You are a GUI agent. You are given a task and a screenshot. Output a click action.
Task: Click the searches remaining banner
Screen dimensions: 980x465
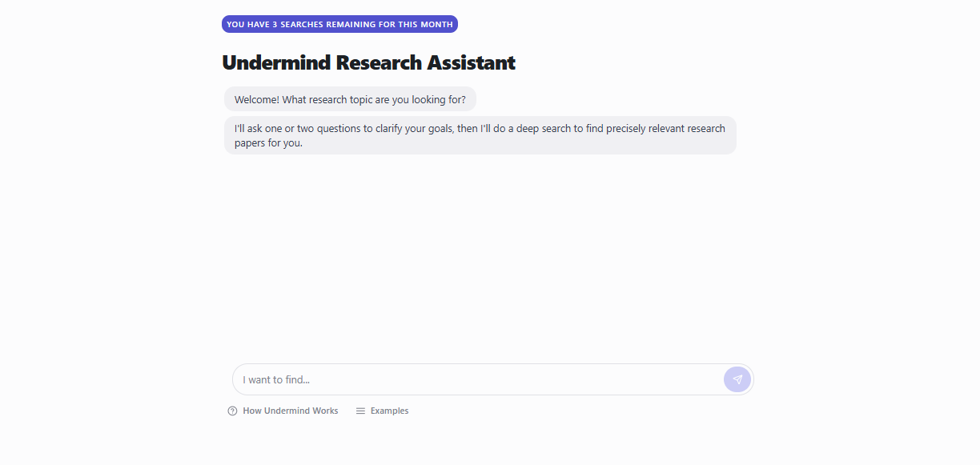point(339,24)
